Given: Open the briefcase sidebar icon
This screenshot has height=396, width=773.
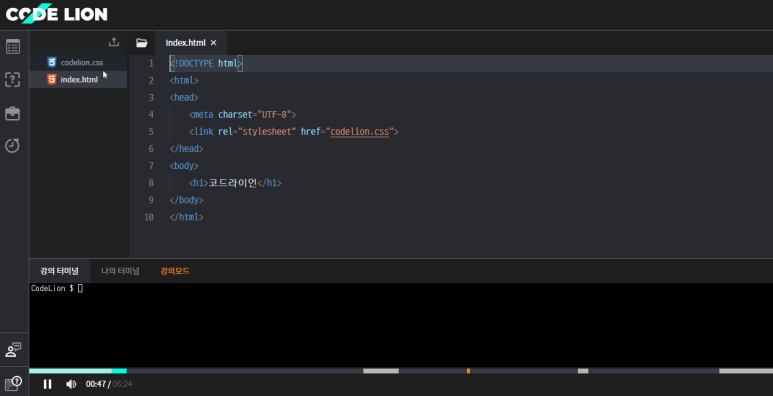Looking at the screenshot, I should [x=13, y=113].
